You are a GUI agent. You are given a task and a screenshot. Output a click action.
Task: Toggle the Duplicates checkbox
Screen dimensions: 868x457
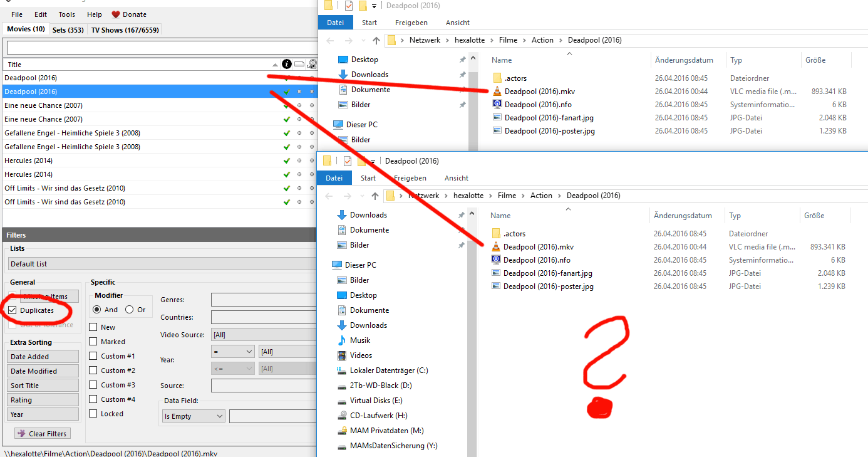click(x=12, y=310)
